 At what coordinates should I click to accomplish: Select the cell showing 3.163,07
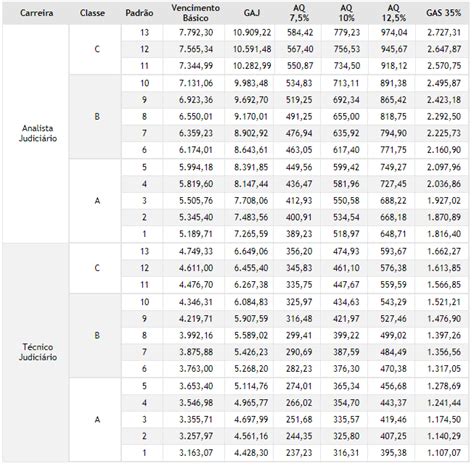click(196, 453)
